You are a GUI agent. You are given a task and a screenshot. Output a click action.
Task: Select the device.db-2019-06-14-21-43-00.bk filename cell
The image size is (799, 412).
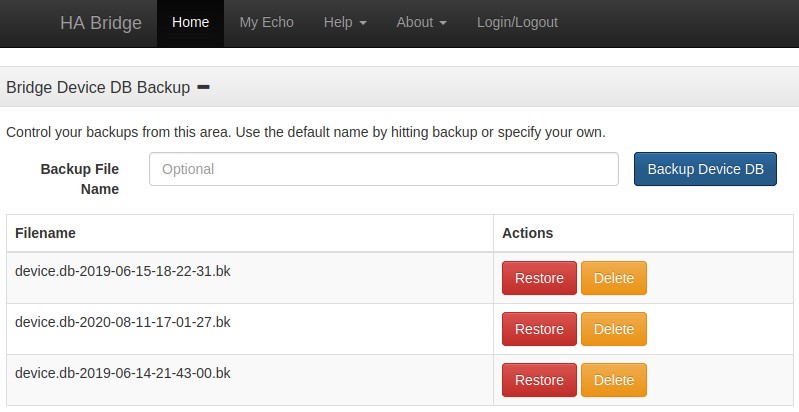[123, 373]
